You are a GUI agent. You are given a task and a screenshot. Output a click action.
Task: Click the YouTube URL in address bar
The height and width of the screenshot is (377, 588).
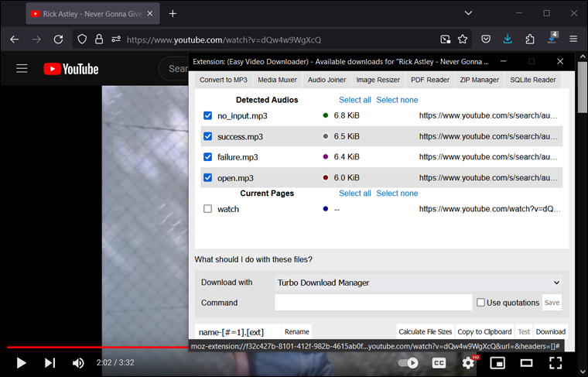224,39
